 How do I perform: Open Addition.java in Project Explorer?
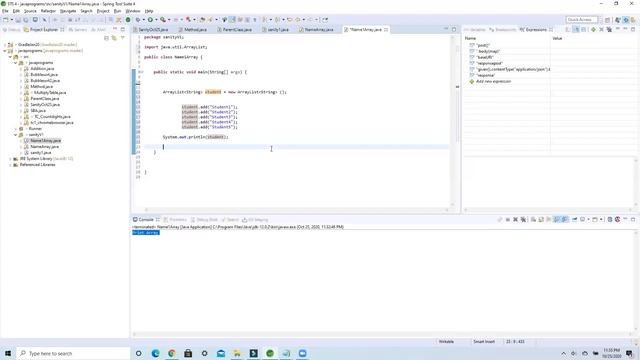pos(42,69)
